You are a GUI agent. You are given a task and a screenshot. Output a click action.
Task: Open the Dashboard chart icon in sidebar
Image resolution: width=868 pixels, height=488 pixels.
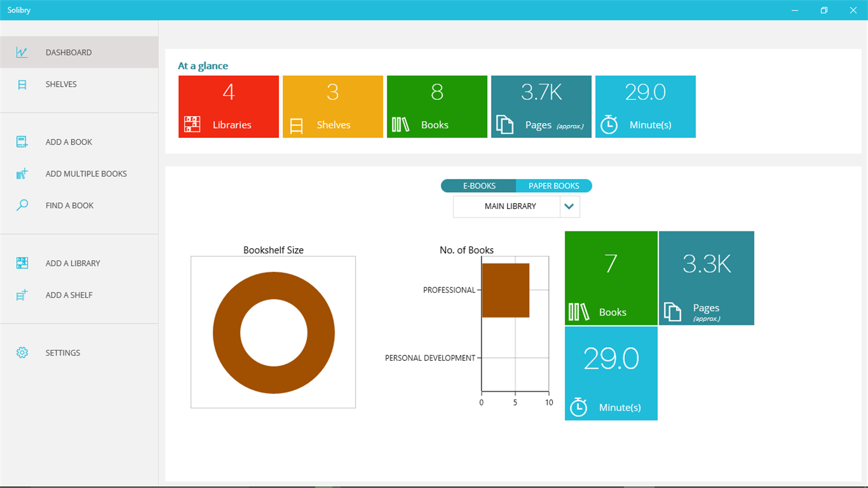pos(22,52)
